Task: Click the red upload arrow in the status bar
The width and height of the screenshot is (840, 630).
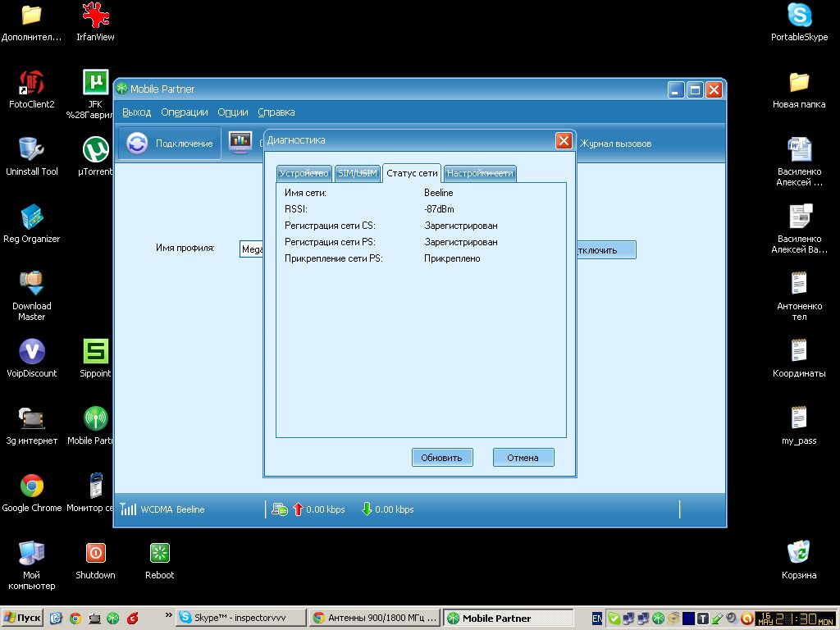Action: (298, 509)
